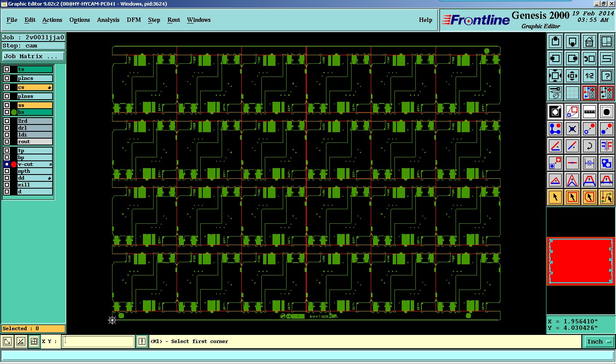The width and height of the screenshot is (616, 364).
Task: Open the display tools wrench-and-palette icon
Action: click(x=555, y=92)
